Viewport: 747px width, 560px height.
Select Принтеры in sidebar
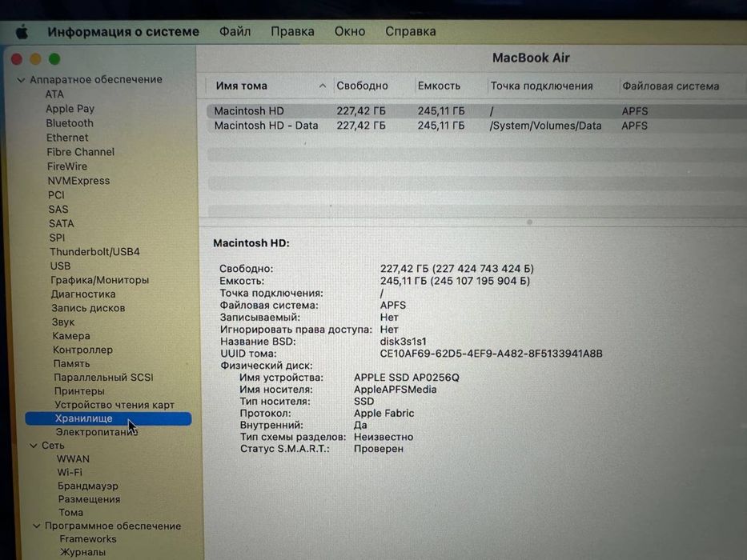tap(79, 391)
